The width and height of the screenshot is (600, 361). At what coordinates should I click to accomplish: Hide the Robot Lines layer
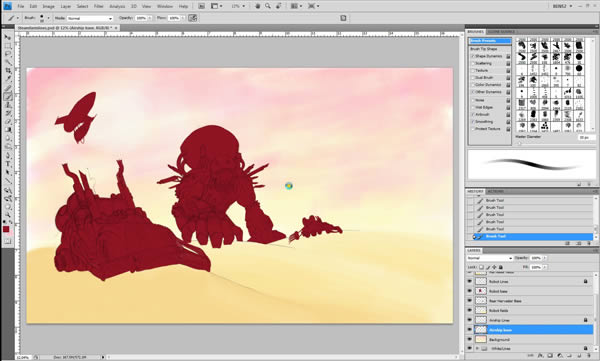point(470,281)
